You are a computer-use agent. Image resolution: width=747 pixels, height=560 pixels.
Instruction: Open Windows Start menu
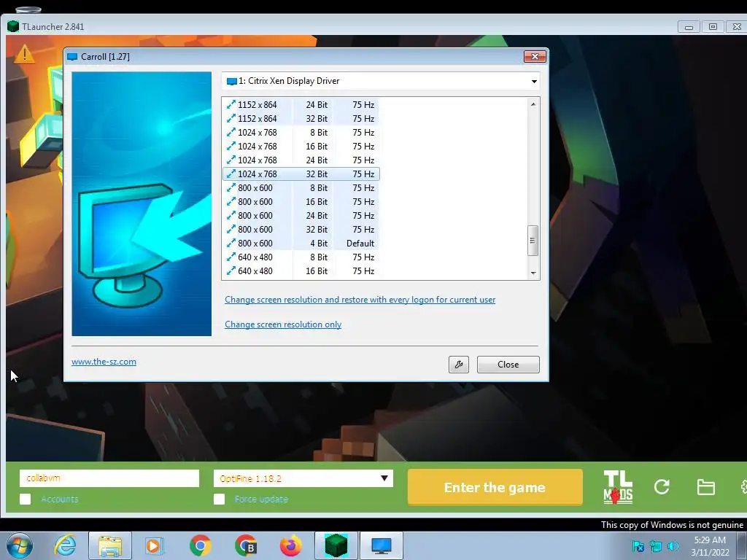[20, 545]
